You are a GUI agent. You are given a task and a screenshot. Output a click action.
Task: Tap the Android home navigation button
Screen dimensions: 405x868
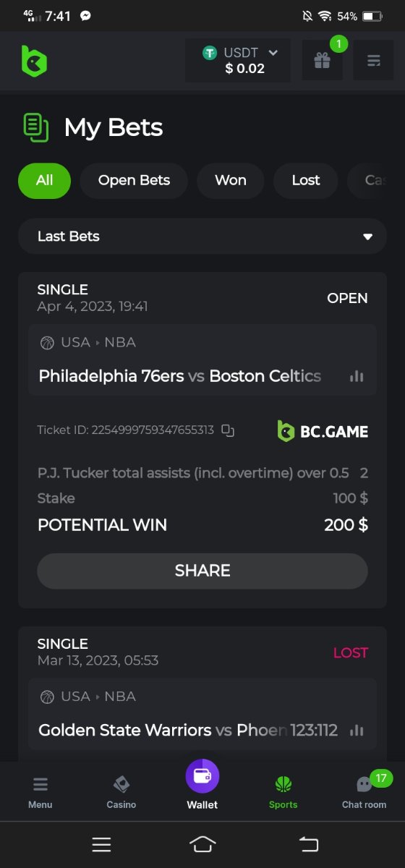pyautogui.click(x=202, y=844)
